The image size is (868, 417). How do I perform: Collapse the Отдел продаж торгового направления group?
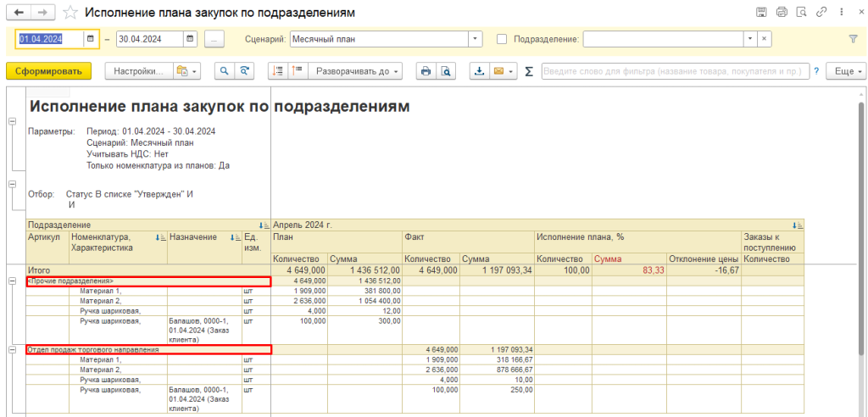click(12, 349)
